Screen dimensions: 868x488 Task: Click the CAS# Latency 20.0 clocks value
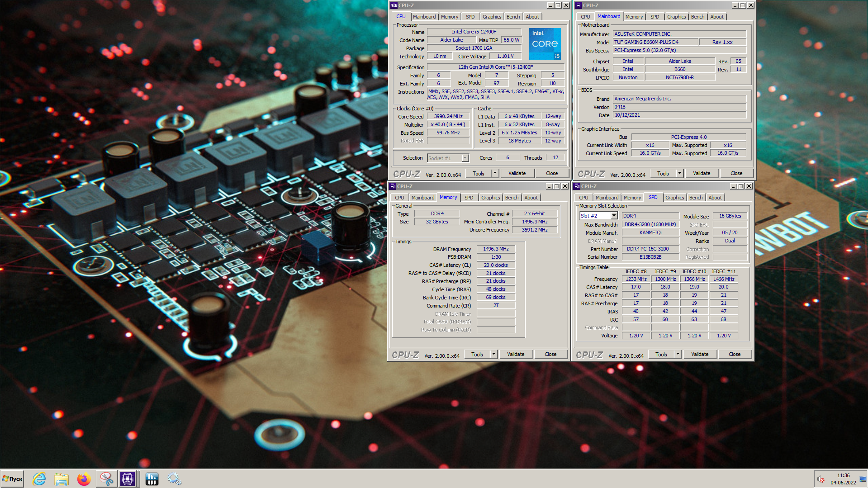tap(496, 265)
